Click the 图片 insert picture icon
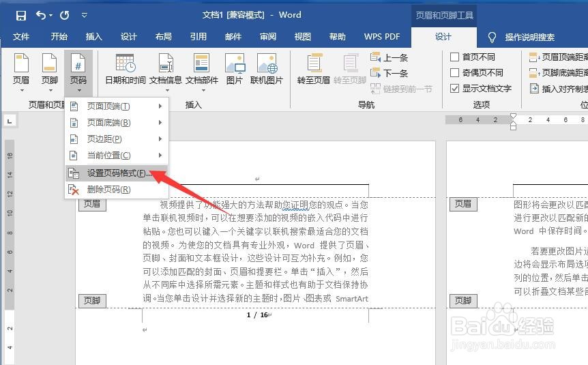The width and height of the screenshot is (588, 365). click(x=235, y=63)
